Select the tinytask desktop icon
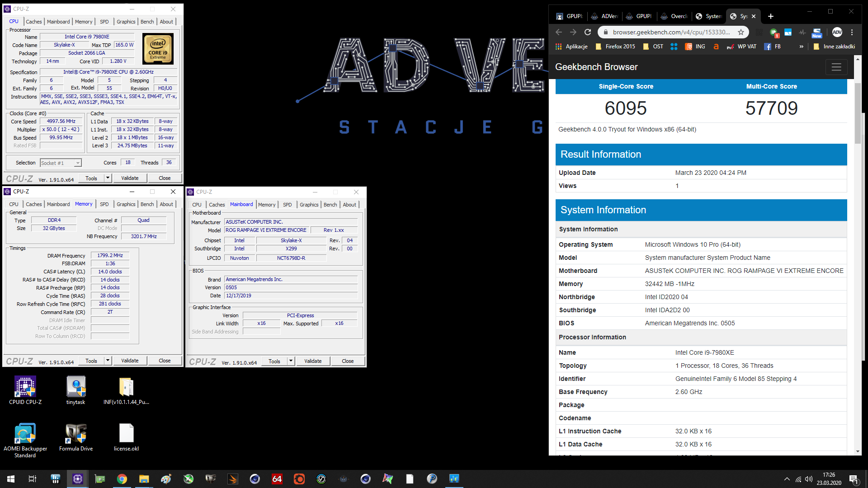 pos(76,390)
